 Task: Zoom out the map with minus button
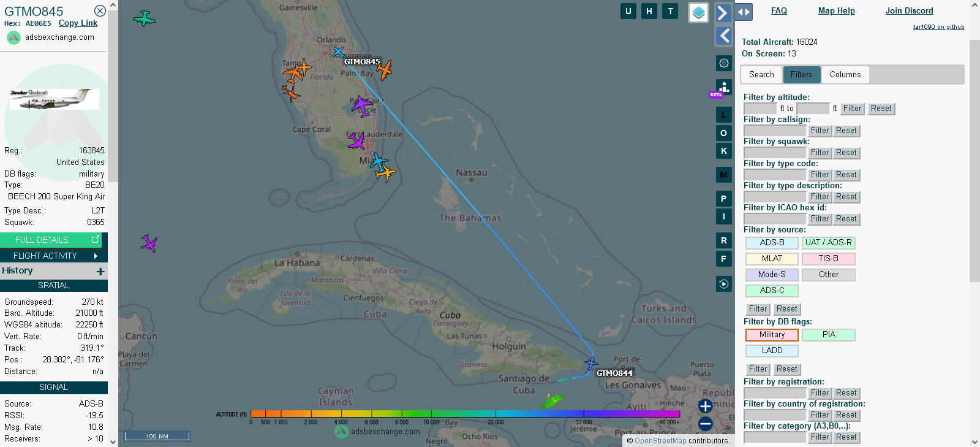point(705,424)
